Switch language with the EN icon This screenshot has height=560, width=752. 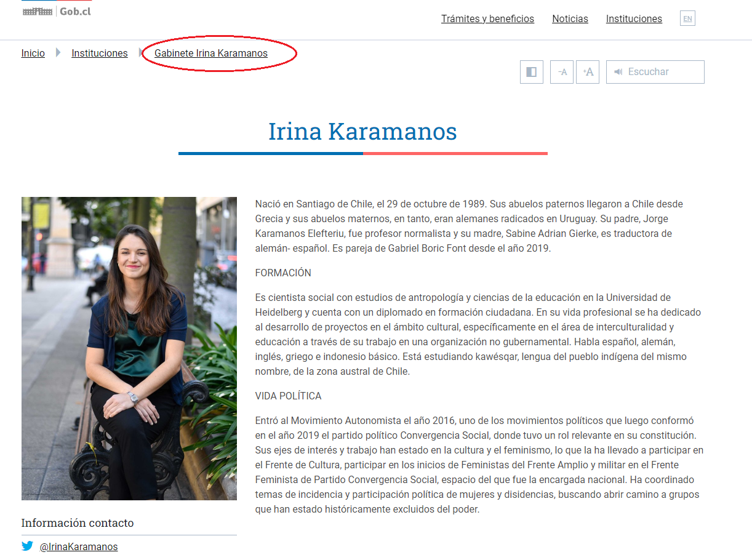[687, 18]
